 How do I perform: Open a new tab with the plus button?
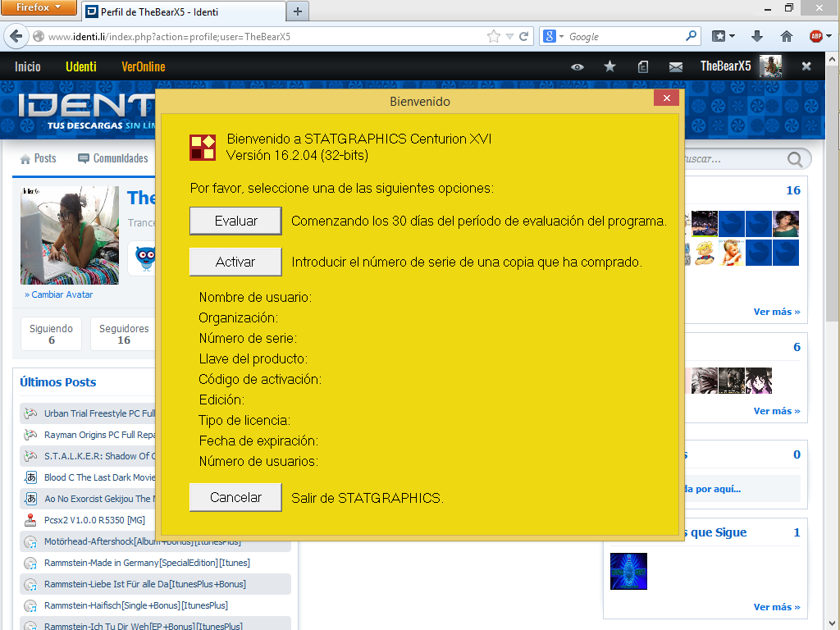[x=298, y=11]
